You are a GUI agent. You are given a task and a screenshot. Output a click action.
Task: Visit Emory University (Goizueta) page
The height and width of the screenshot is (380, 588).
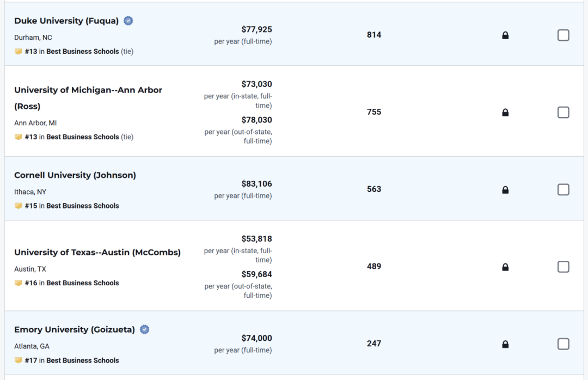pos(75,330)
